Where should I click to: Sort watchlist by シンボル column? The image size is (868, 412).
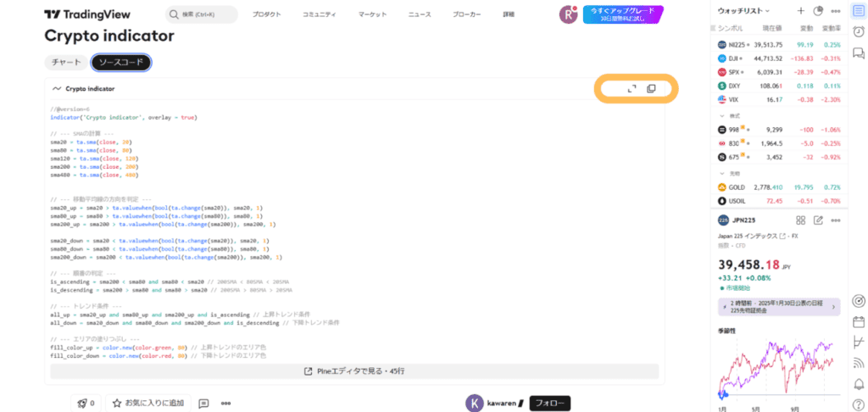click(731, 28)
